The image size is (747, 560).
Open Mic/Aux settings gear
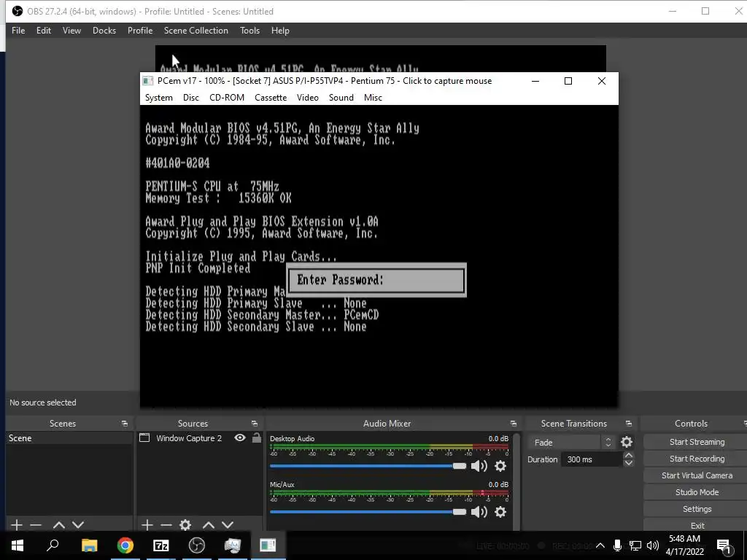[500, 511]
